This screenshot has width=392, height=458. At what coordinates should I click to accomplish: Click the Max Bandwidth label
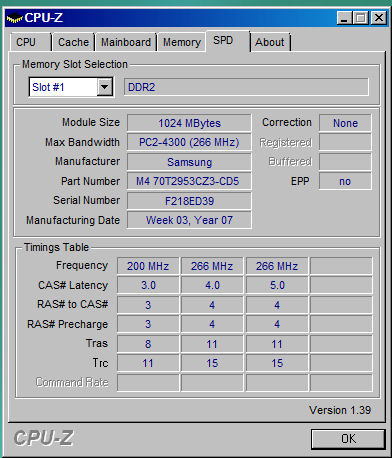click(x=82, y=142)
